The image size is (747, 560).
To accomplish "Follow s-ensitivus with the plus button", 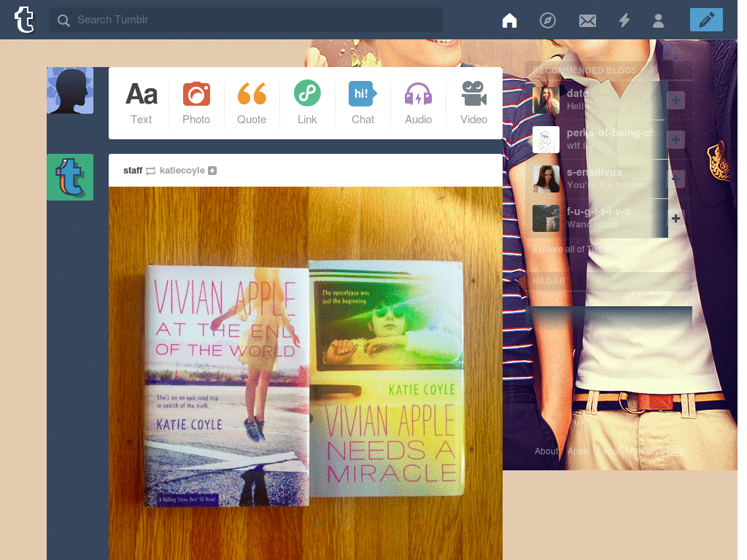I will 676,179.
